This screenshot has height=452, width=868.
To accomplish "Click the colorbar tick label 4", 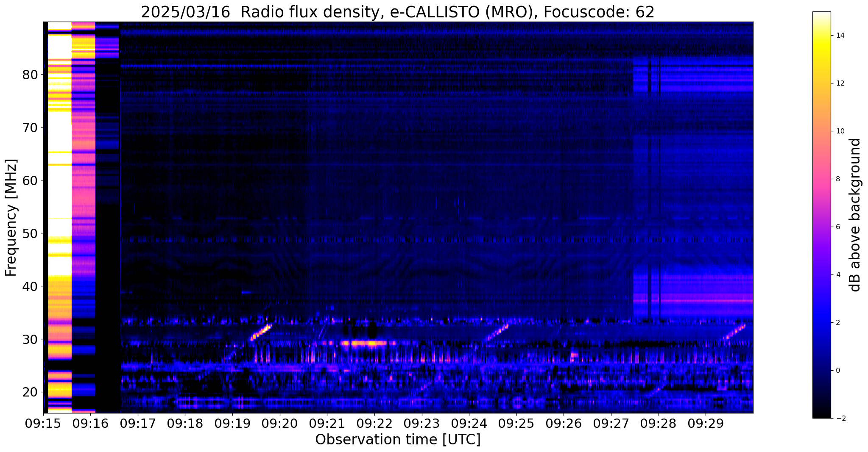I will pyautogui.click(x=837, y=275).
